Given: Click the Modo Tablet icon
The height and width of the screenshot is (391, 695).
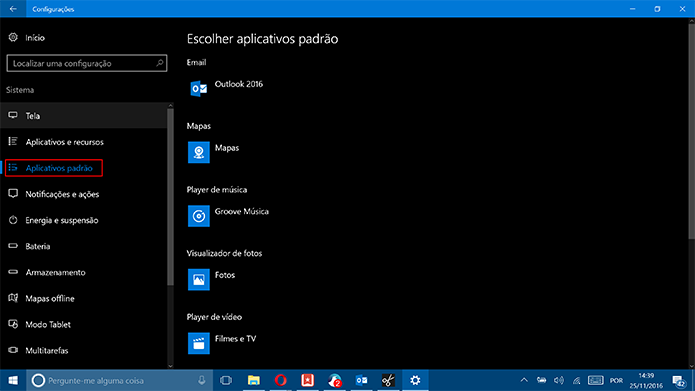Looking at the screenshot, I should click(13, 324).
